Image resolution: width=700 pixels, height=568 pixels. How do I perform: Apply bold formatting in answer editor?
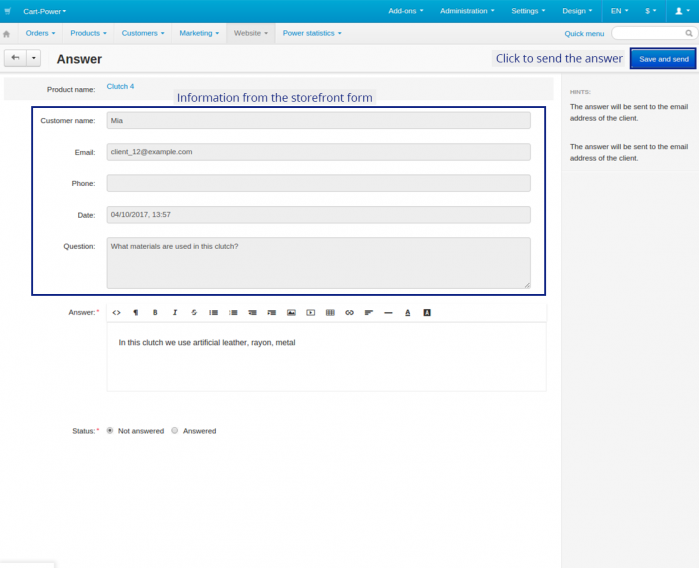point(155,313)
